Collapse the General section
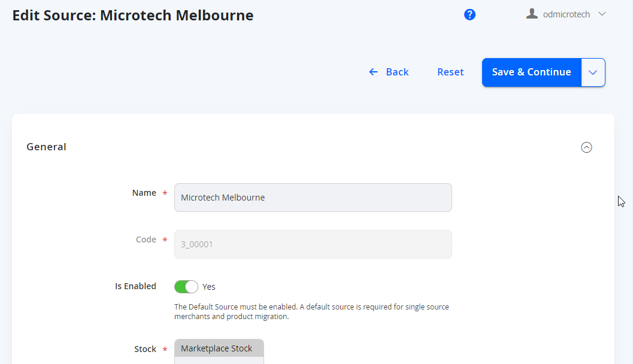 click(x=586, y=147)
